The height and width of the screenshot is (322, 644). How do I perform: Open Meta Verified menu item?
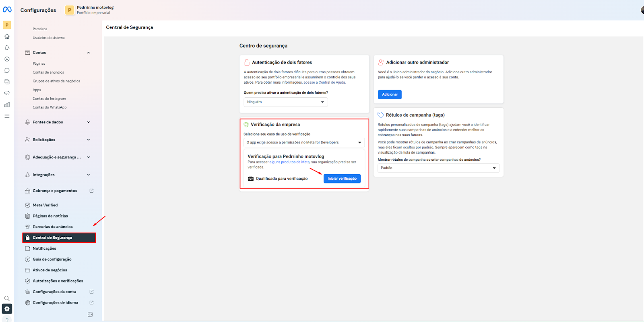(45, 205)
